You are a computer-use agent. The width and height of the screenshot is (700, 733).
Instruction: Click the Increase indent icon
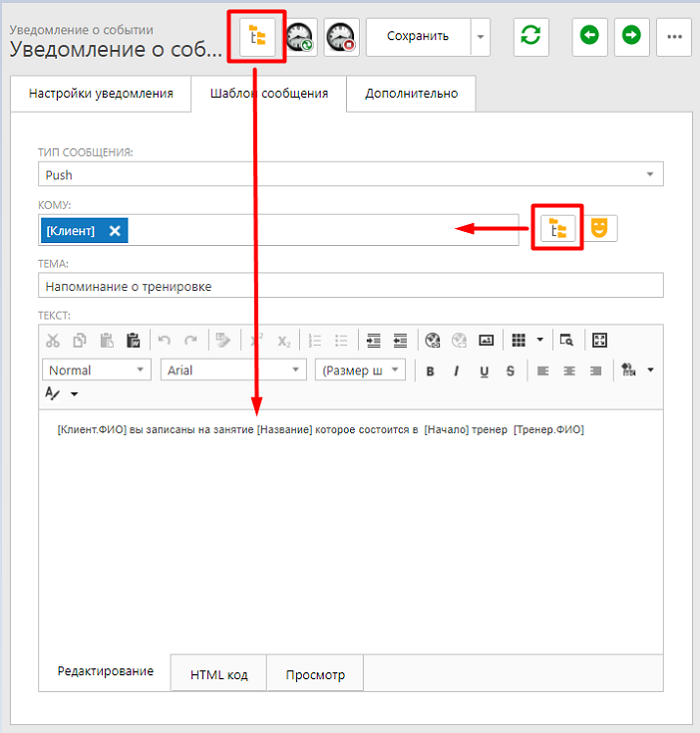[374, 340]
